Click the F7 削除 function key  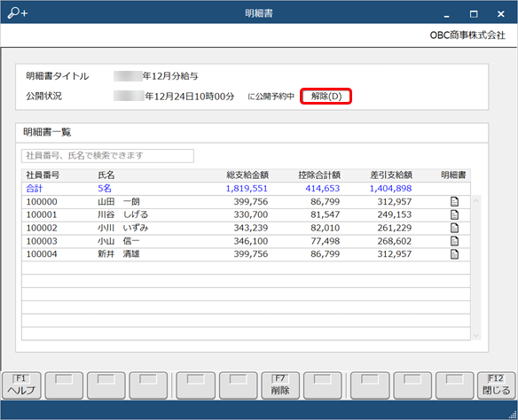pos(280,385)
